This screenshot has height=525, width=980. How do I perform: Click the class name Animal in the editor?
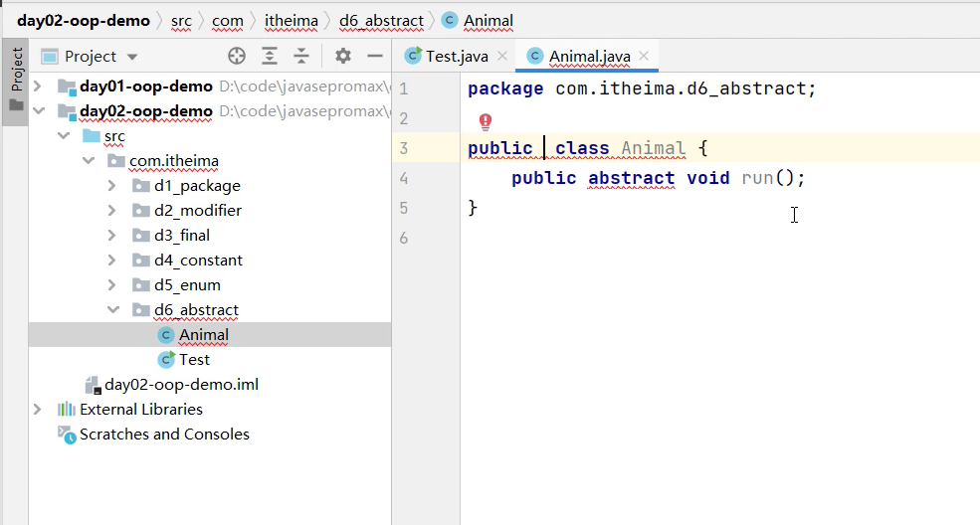click(653, 148)
